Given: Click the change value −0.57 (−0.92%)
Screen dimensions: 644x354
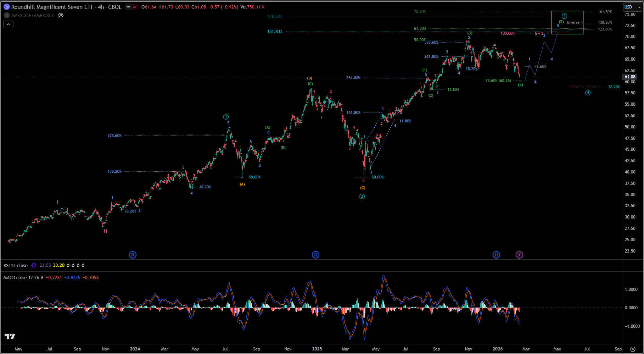Looking at the screenshot, I should click(x=223, y=7).
